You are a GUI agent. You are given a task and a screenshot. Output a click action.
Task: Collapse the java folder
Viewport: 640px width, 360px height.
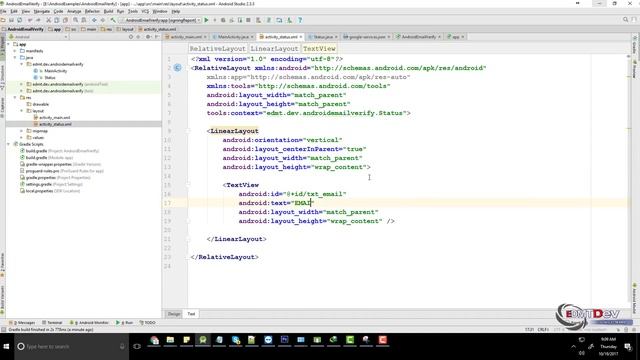coord(16,58)
